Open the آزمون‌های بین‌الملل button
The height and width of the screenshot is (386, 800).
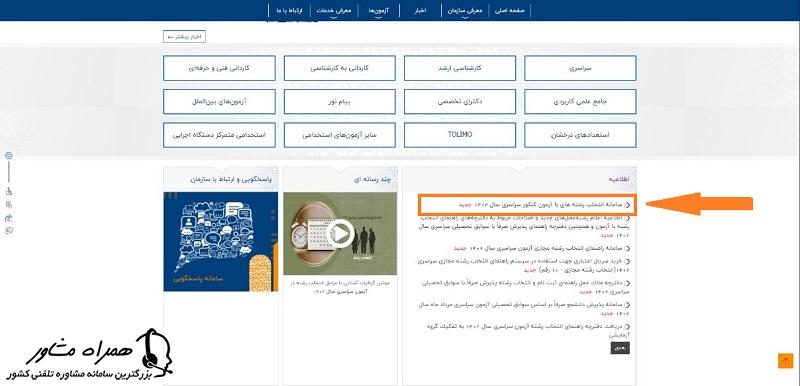219,101
